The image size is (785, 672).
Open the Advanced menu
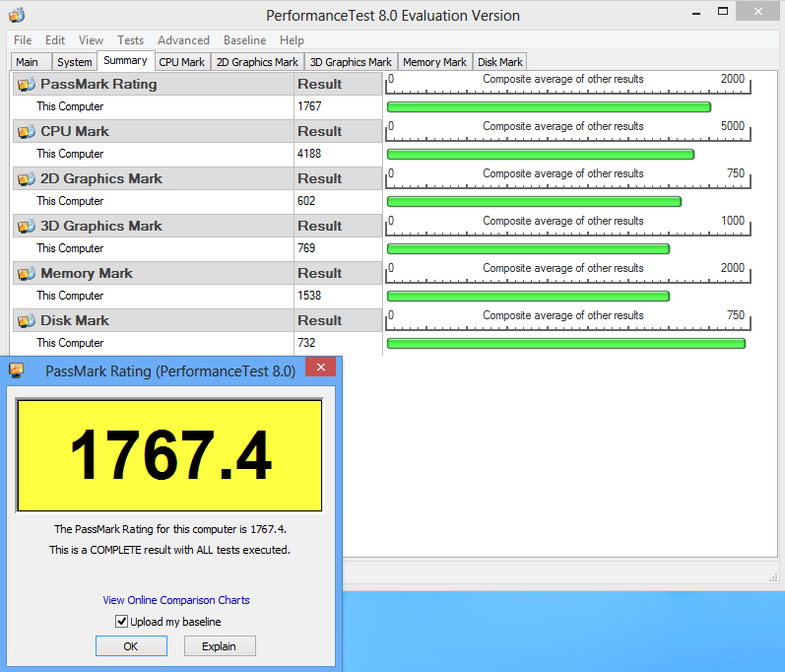(183, 40)
